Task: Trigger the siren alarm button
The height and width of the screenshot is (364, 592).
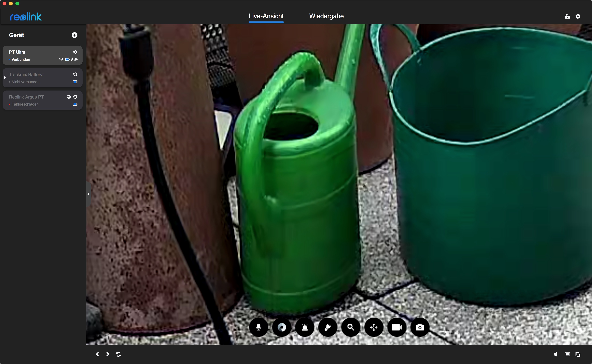Action: tap(305, 327)
